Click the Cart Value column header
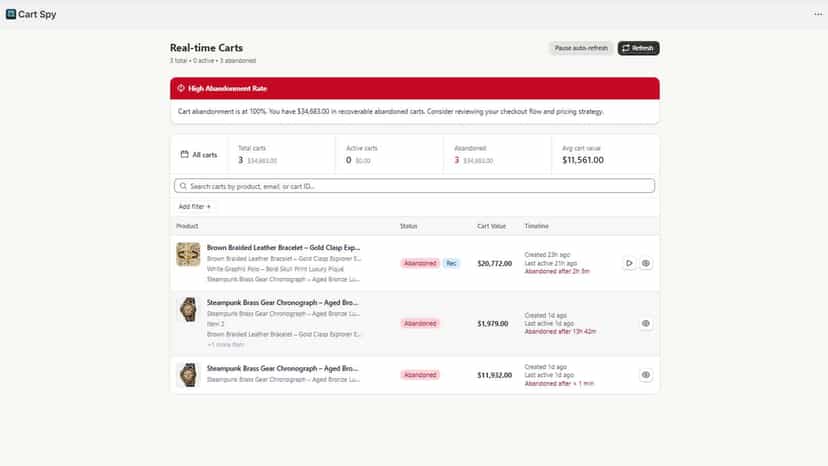Screen dimensions: 828x466 (x=492, y=226)
